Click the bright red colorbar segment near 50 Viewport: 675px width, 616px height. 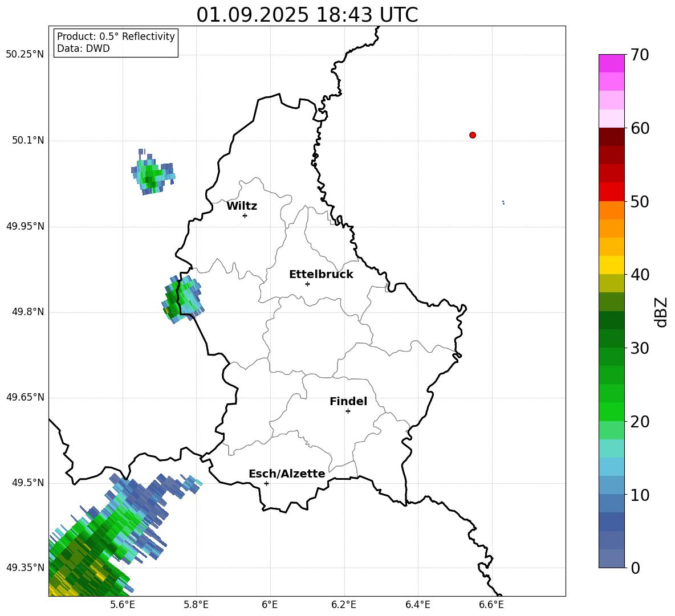pyautogui.click(x=611, y=192)
